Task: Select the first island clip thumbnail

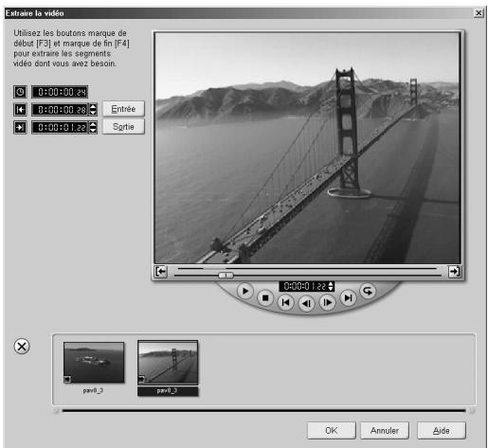Action: coord(94,363)
